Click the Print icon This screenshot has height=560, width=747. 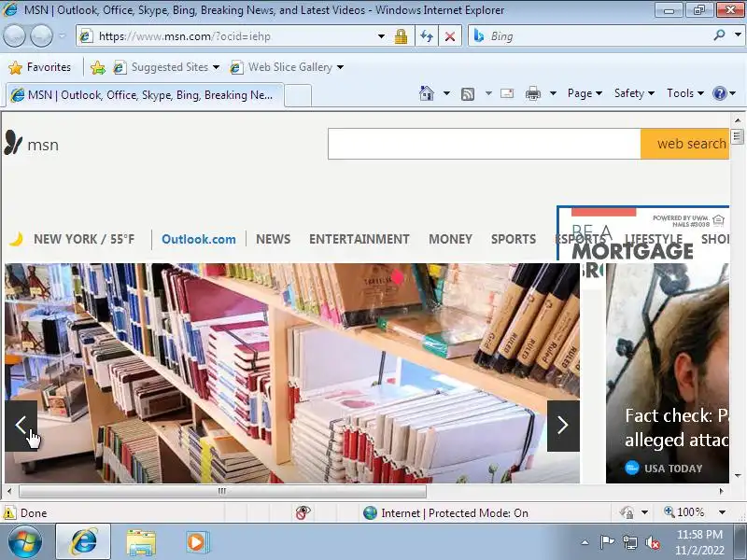532,93
